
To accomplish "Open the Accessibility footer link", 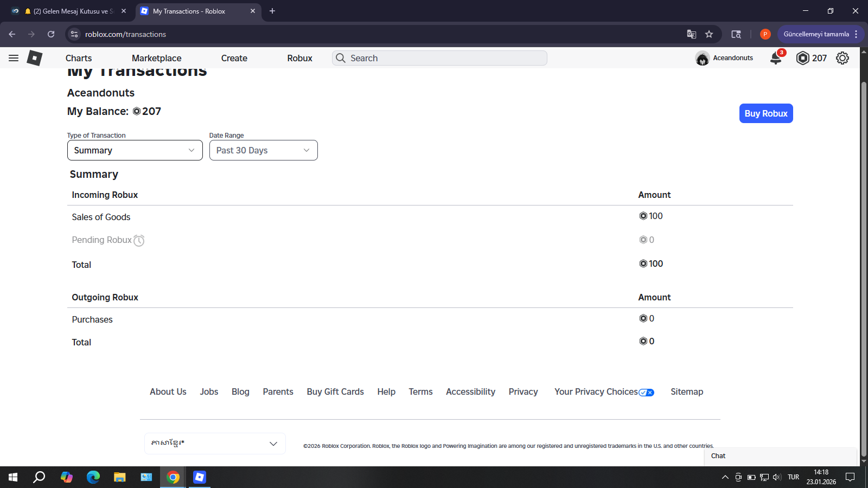I will pyautogui.click(x=471, y=391).
